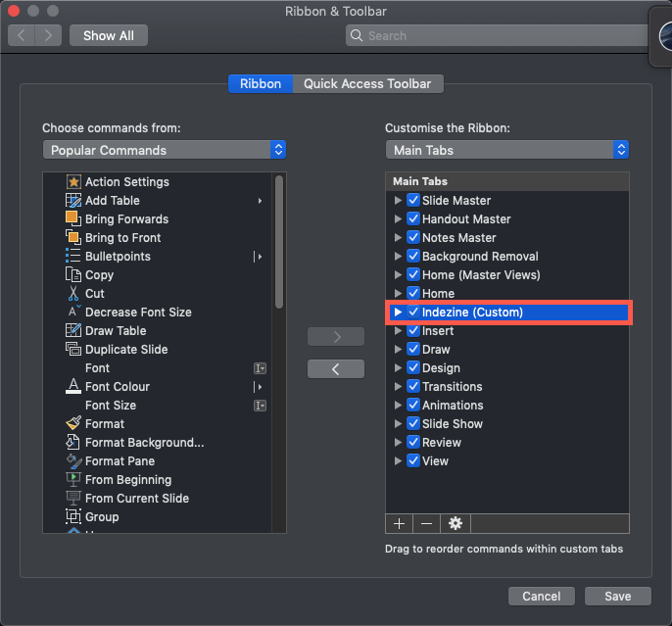Click the Bring Forwards icon
The image size is (672, 626).
click(73, 218)
